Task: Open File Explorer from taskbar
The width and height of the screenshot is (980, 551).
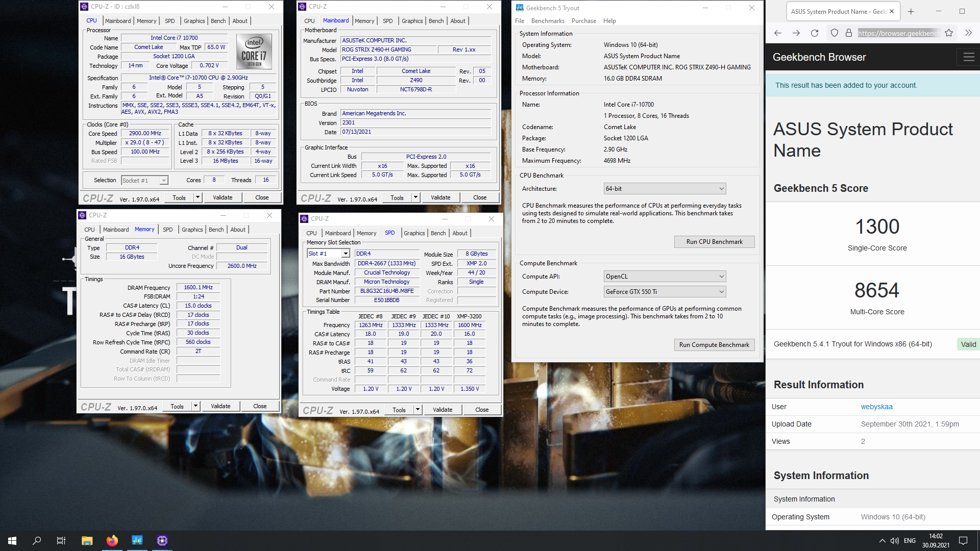Action: [x=87, y=541]
